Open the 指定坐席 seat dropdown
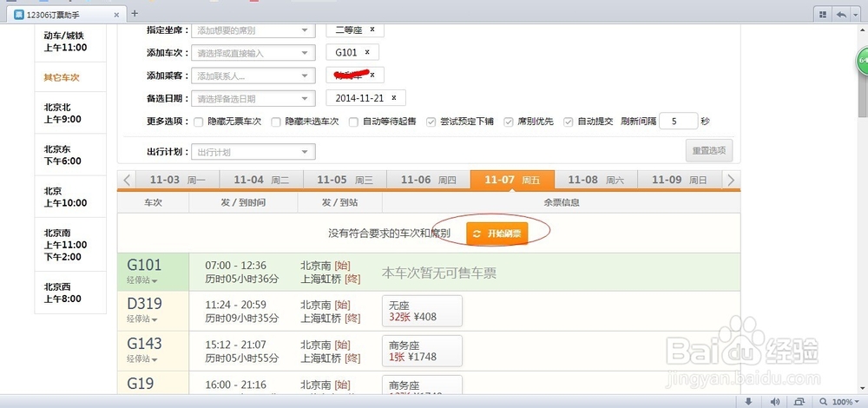868x408 pixels. coord(253,30)
